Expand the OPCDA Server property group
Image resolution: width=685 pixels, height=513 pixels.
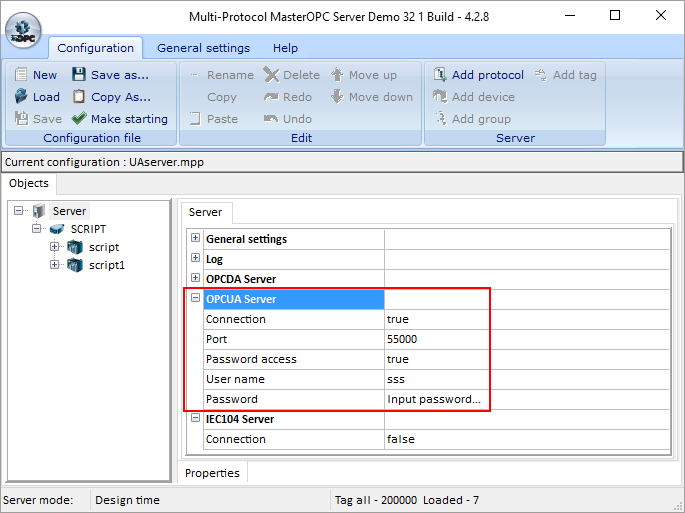point(196,277)
